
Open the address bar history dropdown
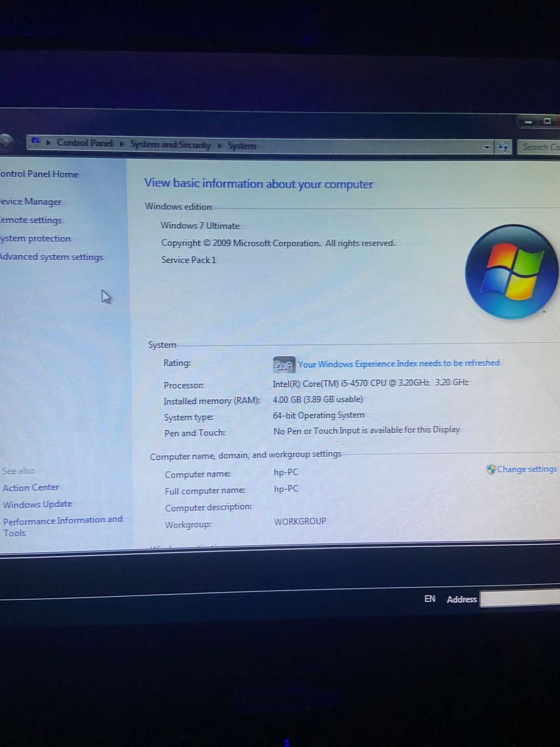486,147
